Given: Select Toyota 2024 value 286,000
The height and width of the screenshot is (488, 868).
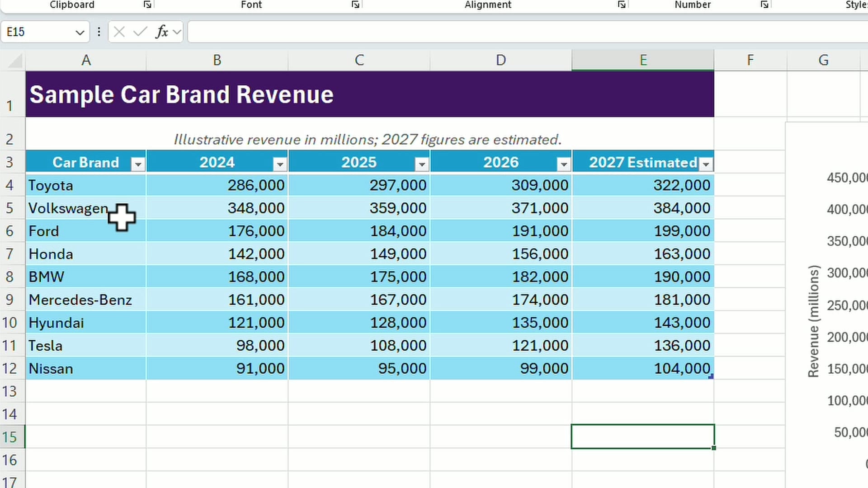Looking at the screenshot, I should tap(217, 185).
